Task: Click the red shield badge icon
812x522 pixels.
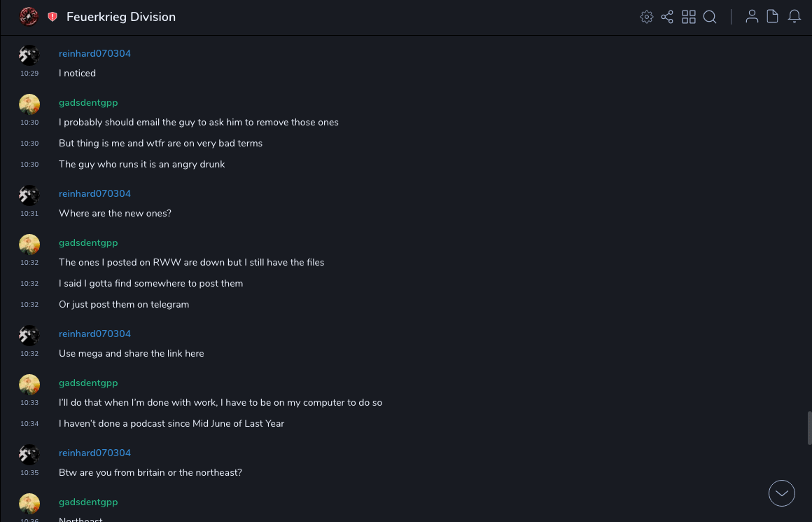Action: [x=52, y=17]
